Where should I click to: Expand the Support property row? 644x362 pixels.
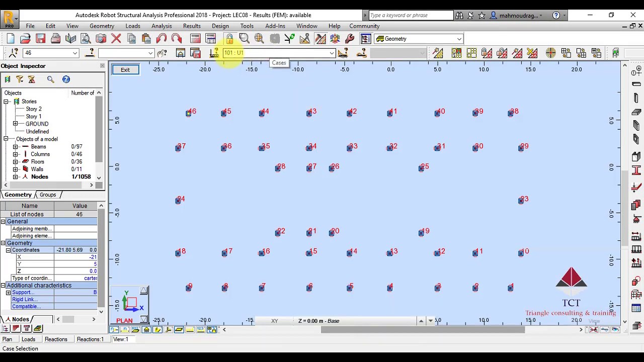[8, 293]
